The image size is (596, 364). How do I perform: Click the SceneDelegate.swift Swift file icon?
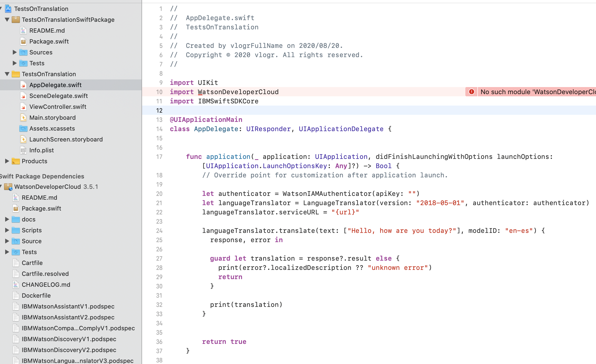[23, 96]
